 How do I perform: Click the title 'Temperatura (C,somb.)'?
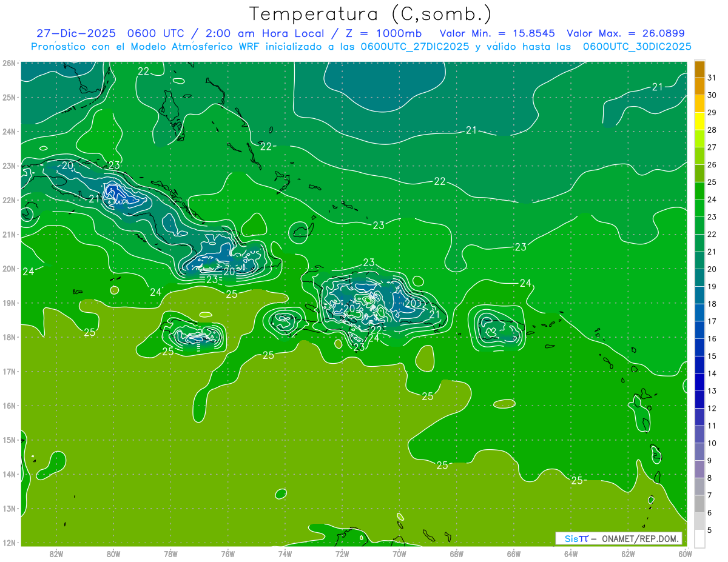(x=371, y=14)
